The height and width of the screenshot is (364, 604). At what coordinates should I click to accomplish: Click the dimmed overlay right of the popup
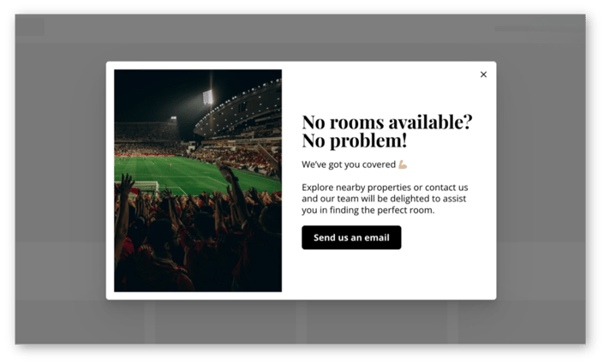541,179
